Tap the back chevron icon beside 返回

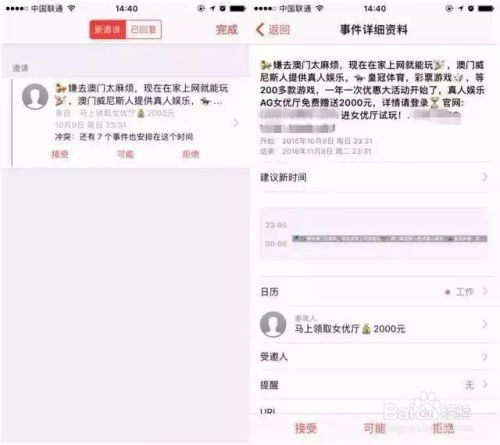pos(260,30)
